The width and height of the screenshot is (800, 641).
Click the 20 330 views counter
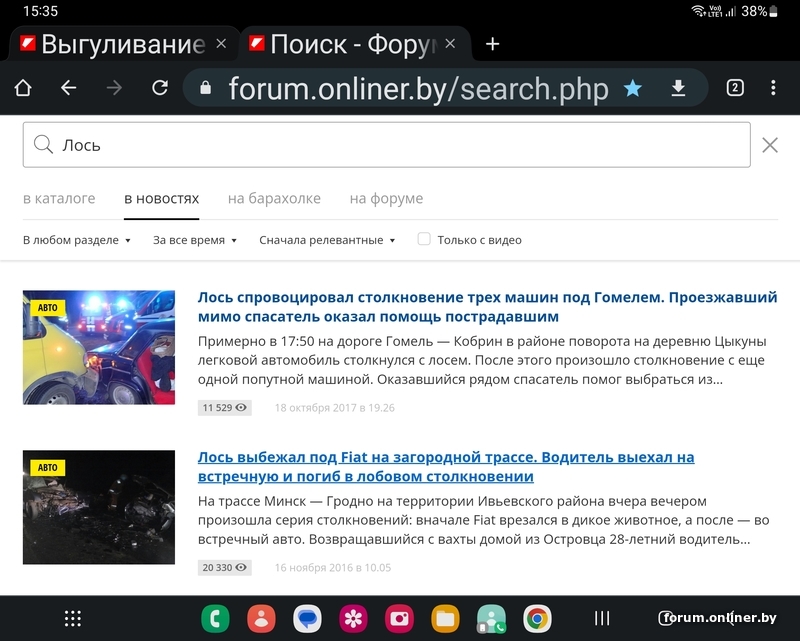point(224,567)
